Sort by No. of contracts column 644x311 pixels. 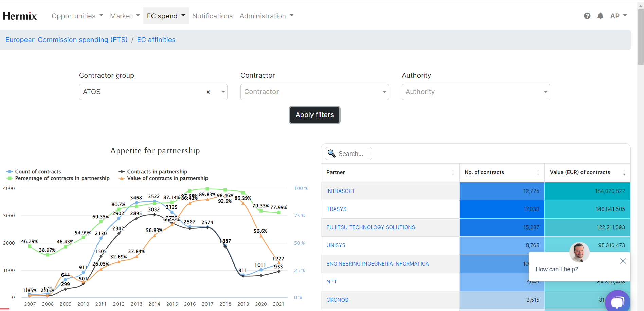point(538,172)
